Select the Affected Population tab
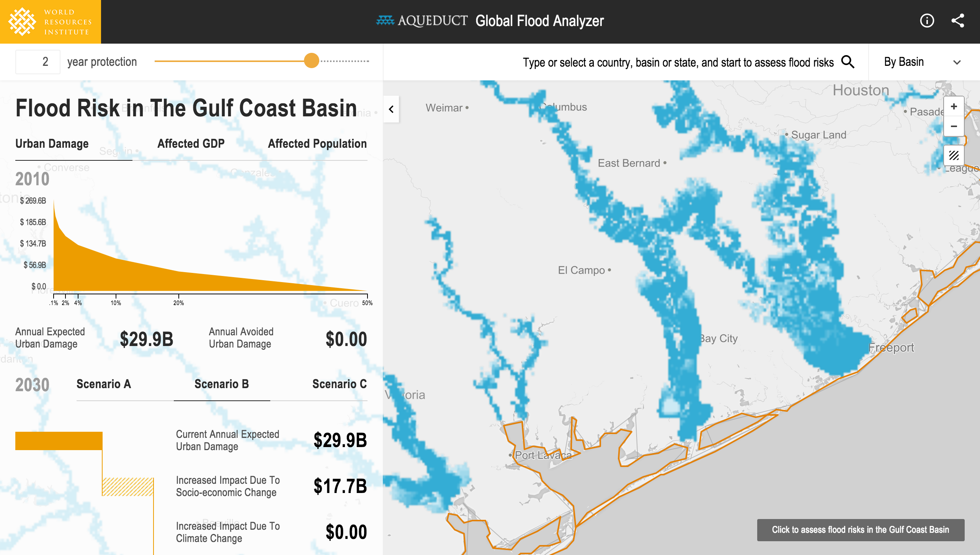Image resolution: width=980 pixels, height=555 pixels. [317, 144]
